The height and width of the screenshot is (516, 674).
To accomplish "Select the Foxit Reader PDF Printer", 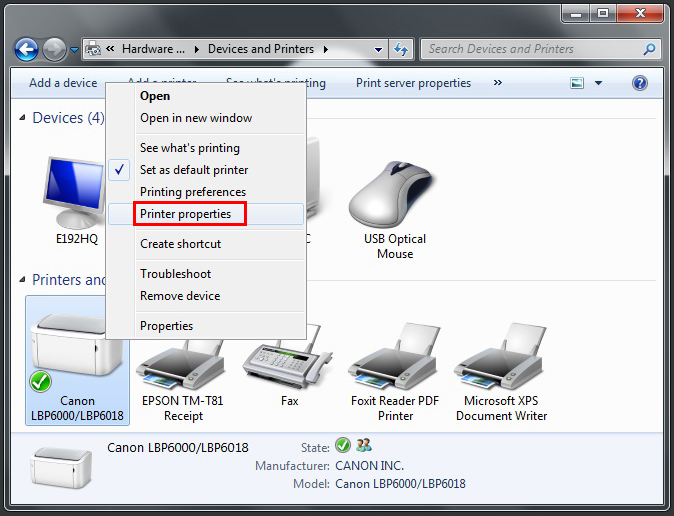I will point(395,373).
